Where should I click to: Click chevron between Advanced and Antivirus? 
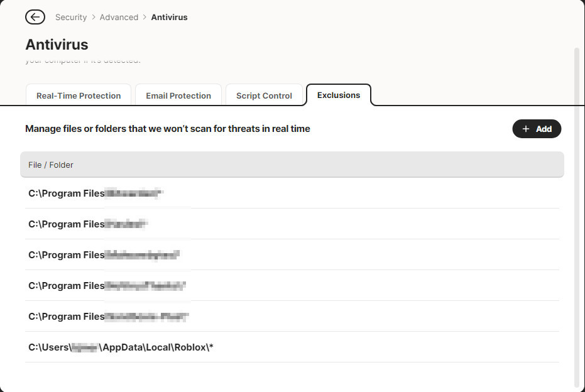pos(145,17)
